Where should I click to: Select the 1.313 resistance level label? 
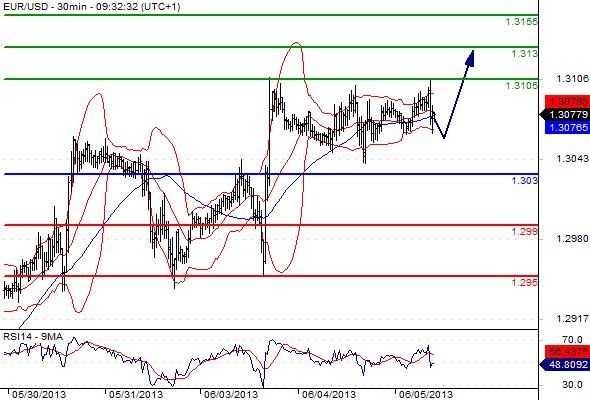click(525, 54)
